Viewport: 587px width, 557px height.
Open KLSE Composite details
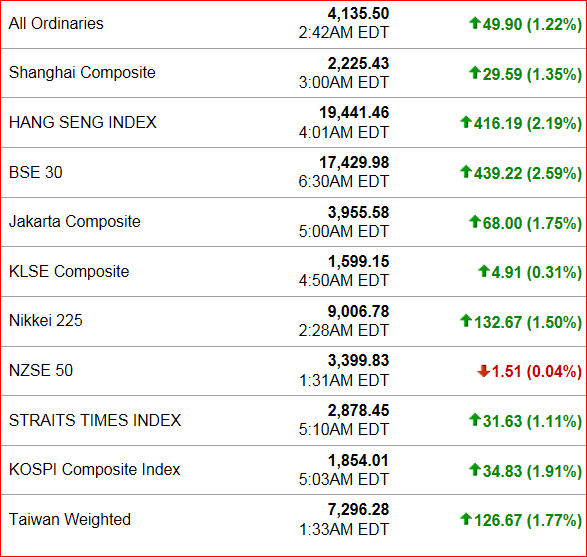point(69,271)
